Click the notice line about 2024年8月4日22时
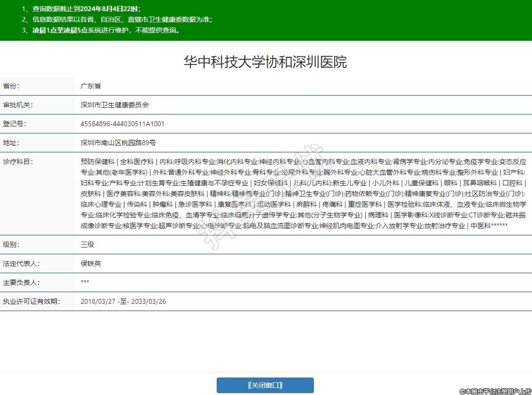This screenshot has height=395, width=532. [82, 9]
